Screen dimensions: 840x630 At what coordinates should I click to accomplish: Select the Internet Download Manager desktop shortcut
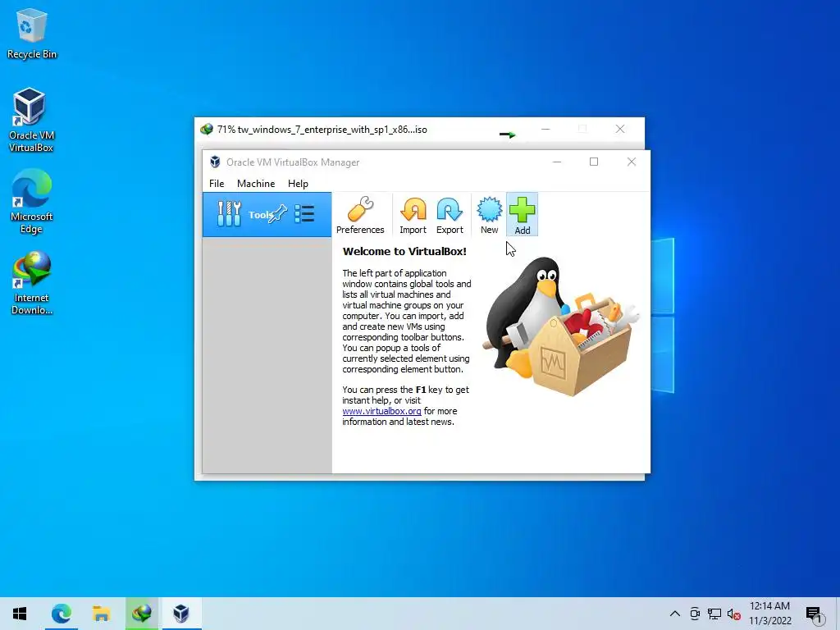(x=32, y=283)
